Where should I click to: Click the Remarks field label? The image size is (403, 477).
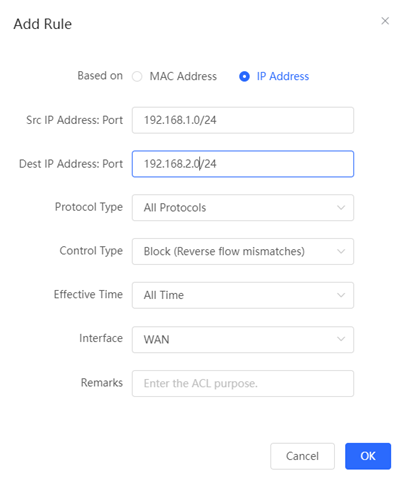pyautogui.click(x=102, y=383)
